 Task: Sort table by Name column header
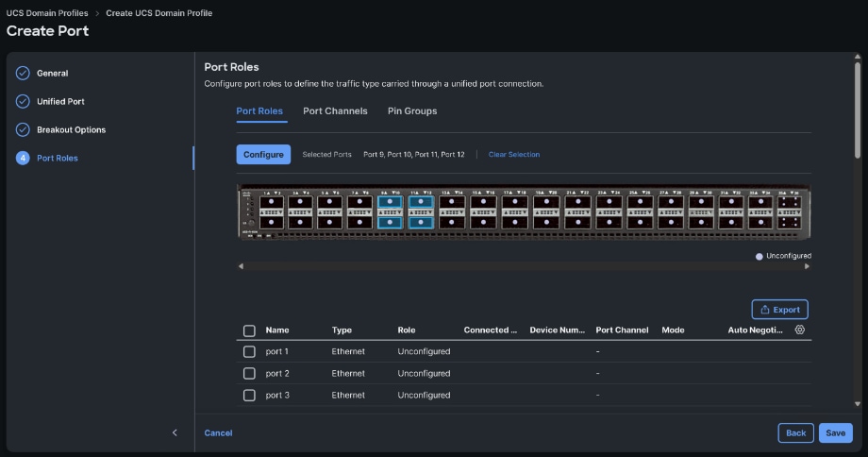[277, 330]
